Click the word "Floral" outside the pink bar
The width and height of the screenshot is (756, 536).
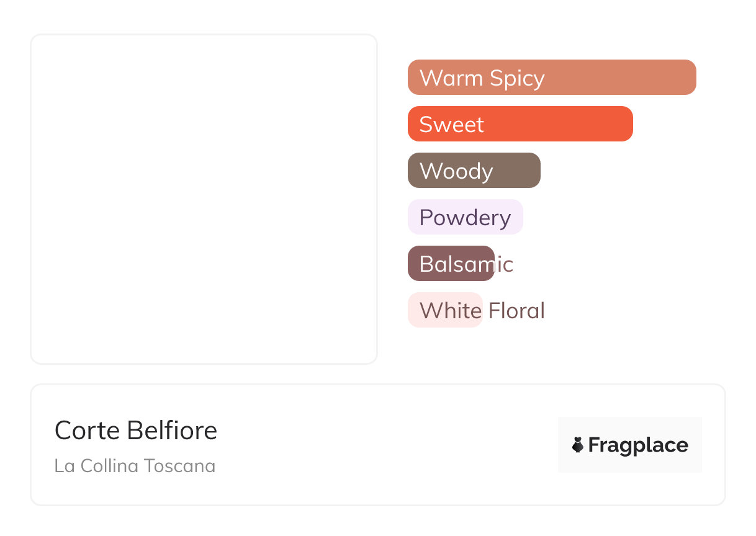516,311
